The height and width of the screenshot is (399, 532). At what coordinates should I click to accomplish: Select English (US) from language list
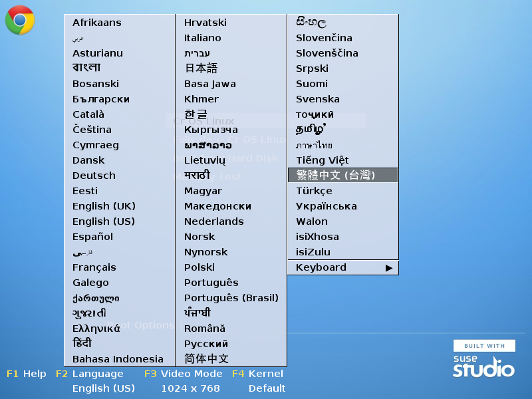(104, 221)
